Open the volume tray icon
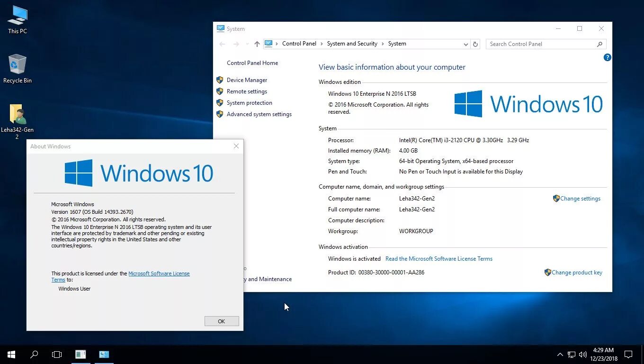644x364 pixels. [x=582, y=354]
